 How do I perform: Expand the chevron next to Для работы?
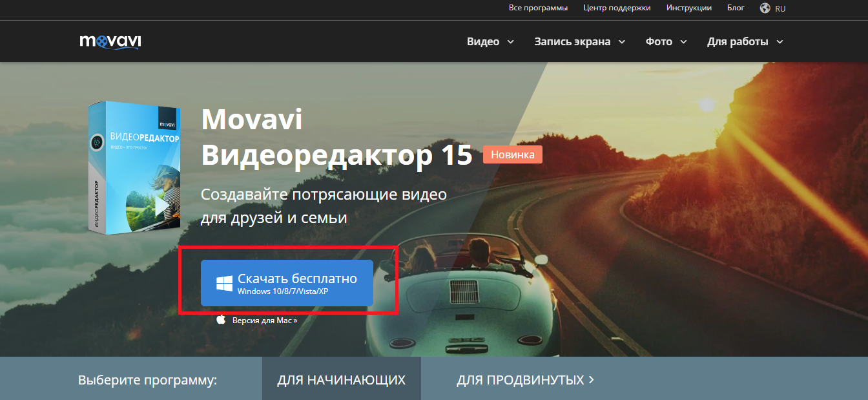pyautogui.click(x=780, y=42)
